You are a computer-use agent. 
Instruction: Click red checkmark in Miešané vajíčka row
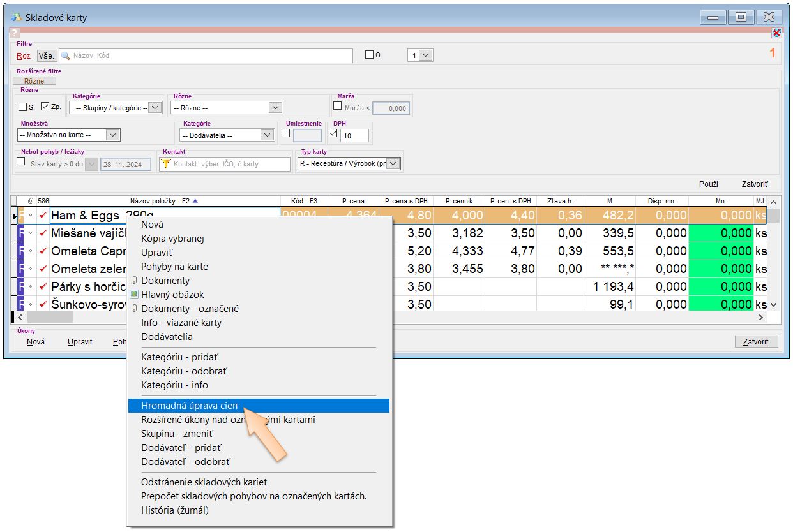[x=43, y=233]
